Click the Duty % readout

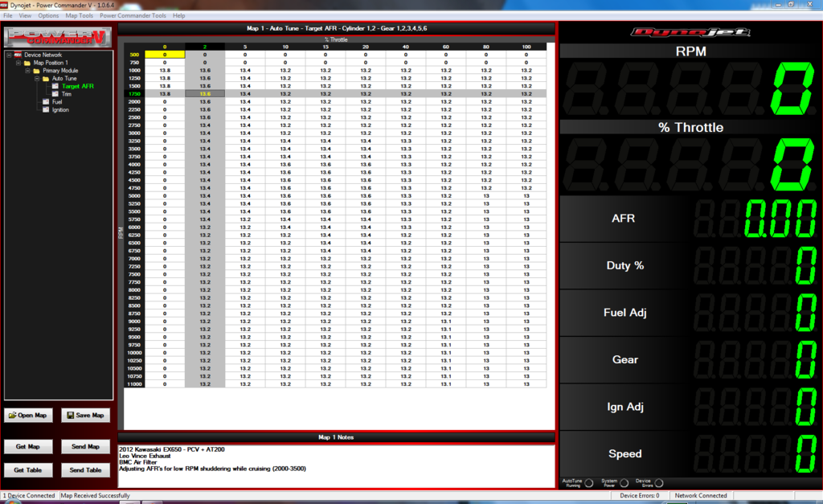click(x=755, y=265)
